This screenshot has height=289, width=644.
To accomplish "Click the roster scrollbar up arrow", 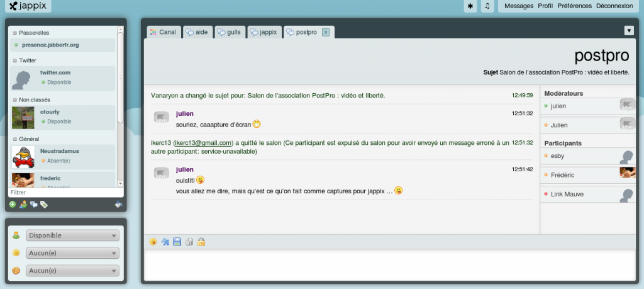I will coord(120,29).
